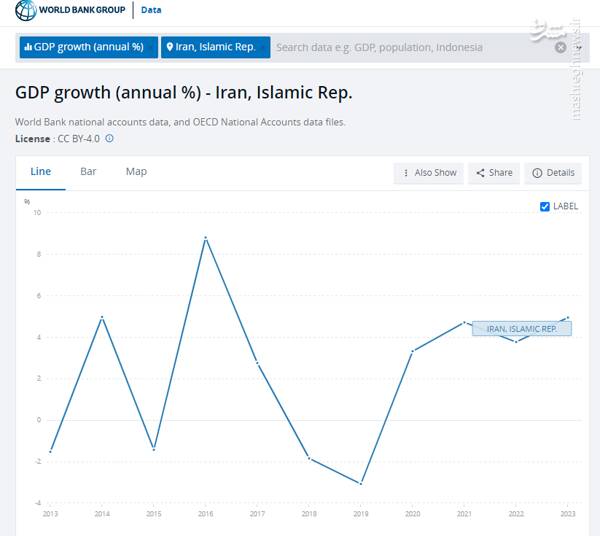Click the bar-chart icon in the GDP growth tag

pyautogui.click(x=27, y=47)
